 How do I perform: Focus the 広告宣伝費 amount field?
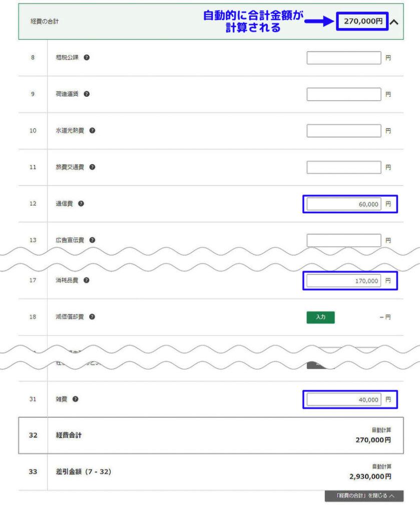(344, 240)
